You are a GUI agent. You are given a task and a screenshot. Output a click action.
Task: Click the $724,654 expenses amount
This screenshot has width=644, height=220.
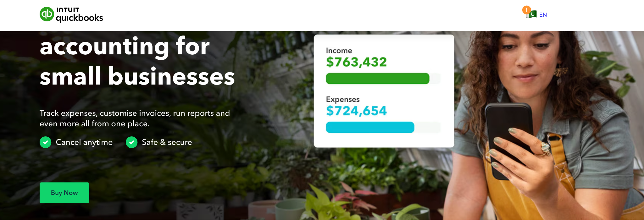pyautogui.click(x=357, y=111)
